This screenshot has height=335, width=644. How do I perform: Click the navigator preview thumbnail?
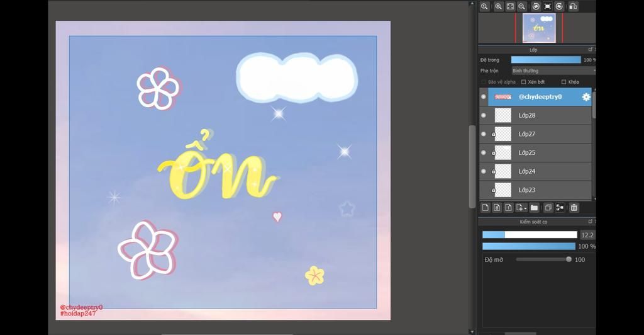539,28
